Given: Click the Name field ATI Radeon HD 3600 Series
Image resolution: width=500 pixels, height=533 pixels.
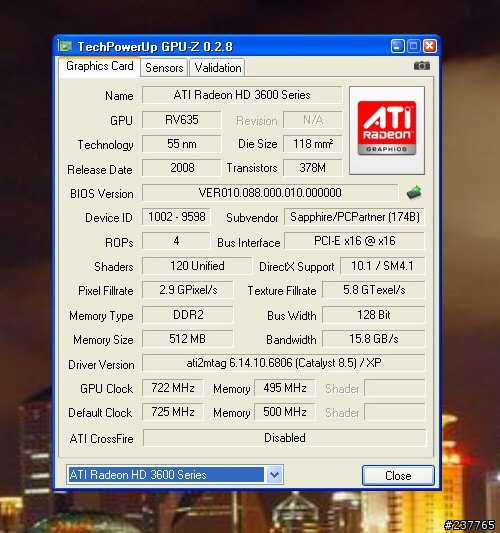Looking at the screenshot, I should point(242,95).
